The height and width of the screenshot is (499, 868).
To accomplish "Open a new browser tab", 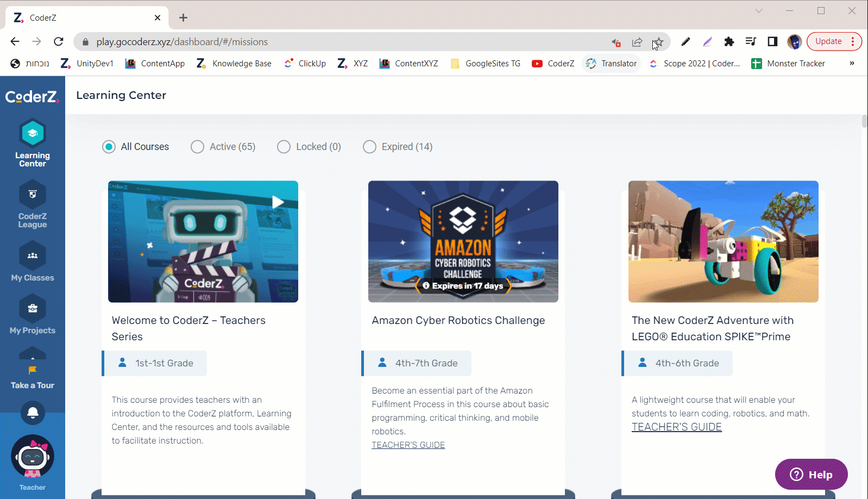I will pos(183,17).
